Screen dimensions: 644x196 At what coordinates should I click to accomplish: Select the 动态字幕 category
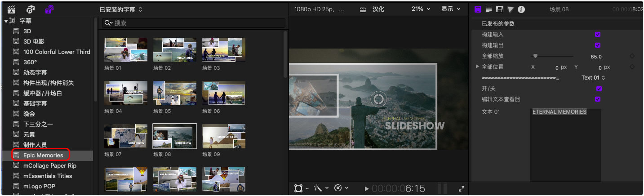35,72
